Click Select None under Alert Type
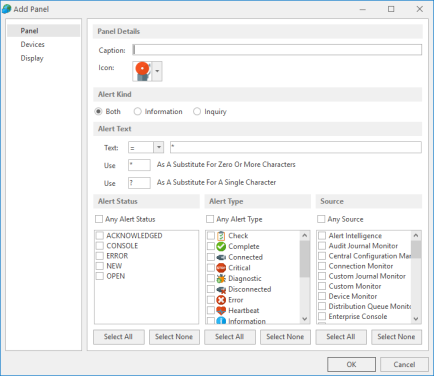 pos(285,337)
